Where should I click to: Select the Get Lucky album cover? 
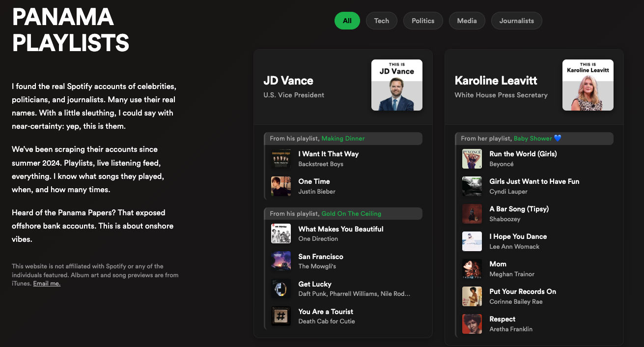tap(281, 289)
